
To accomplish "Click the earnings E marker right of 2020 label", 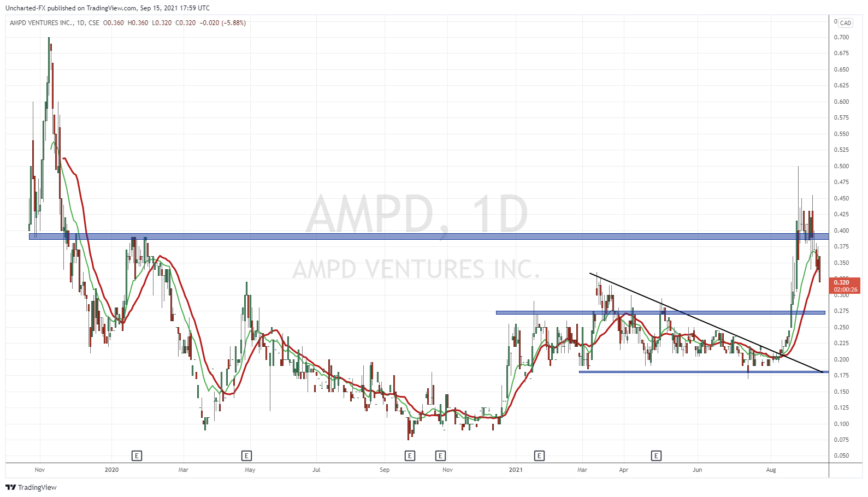I will tap(137, 455).
